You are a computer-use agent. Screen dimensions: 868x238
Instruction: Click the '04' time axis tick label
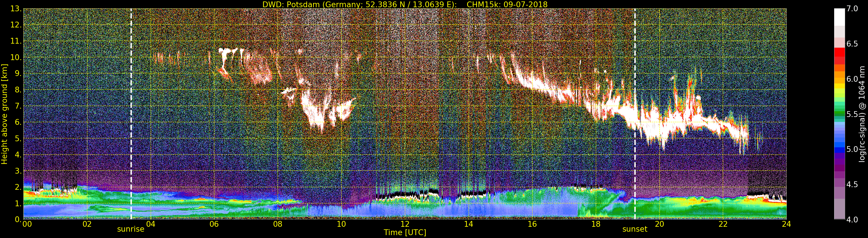pos(151,224)
